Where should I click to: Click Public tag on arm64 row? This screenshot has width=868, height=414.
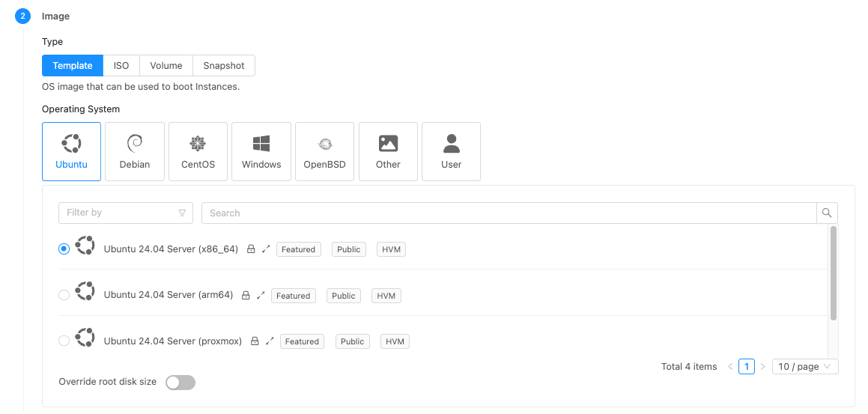click(x=344, y=296)
